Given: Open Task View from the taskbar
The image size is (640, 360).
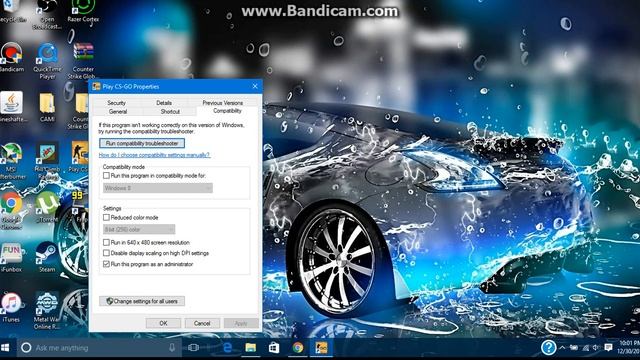Looking at the screenshot, I should [x=194, y=348].
